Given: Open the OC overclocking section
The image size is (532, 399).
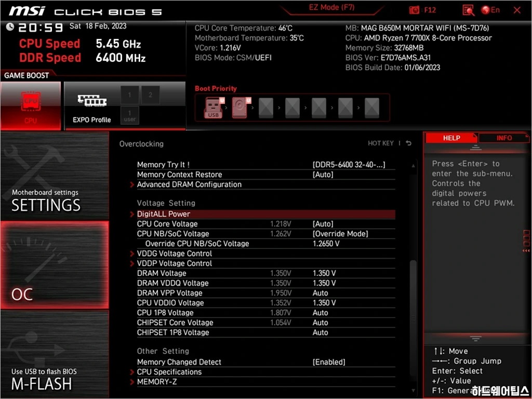Looking at the screenshot, I should (55, 265).
